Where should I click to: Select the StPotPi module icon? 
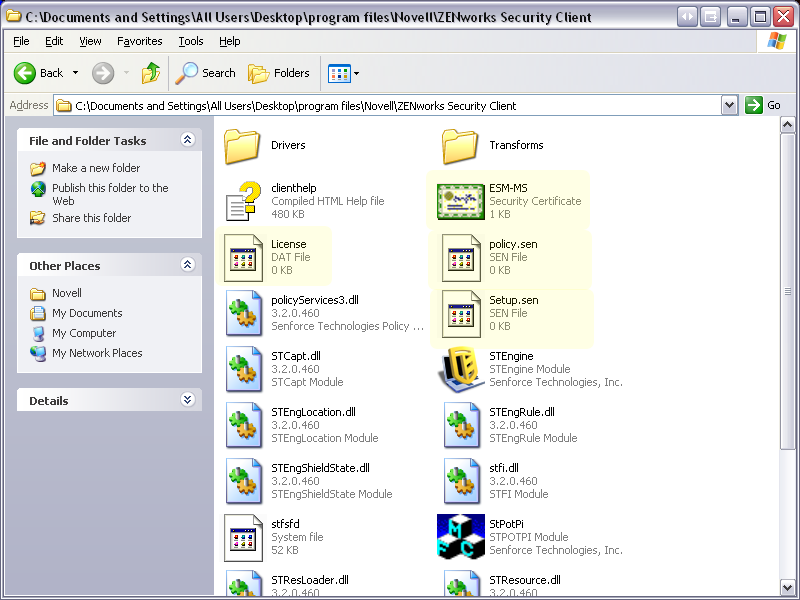461,537
